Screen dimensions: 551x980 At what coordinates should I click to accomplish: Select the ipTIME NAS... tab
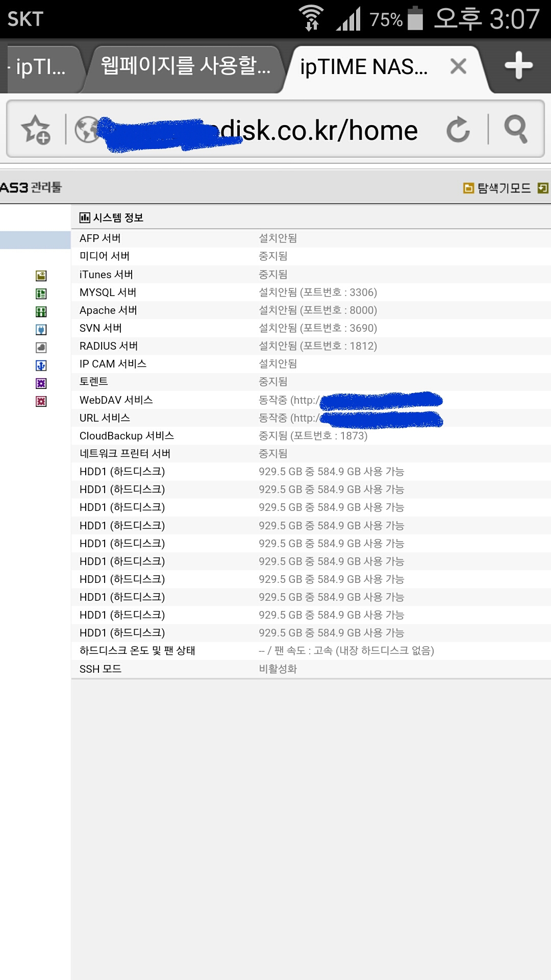(x=363, y=67)
